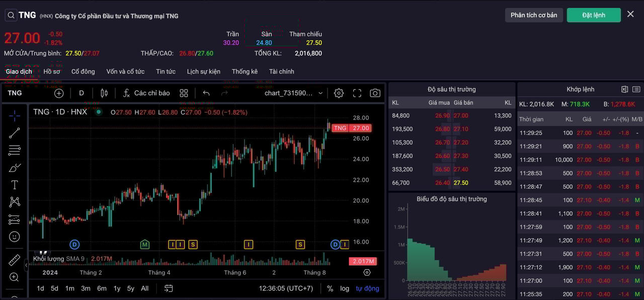Open the Tin tức tab

tap(166, 71)
